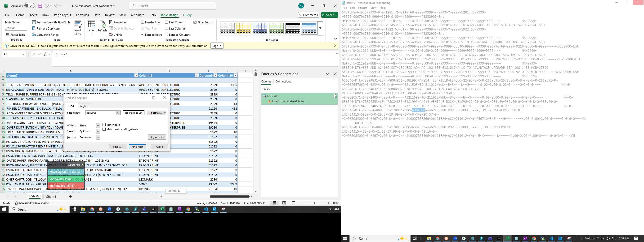Click Find All button
644x242 pixels.
click(117, 147)
